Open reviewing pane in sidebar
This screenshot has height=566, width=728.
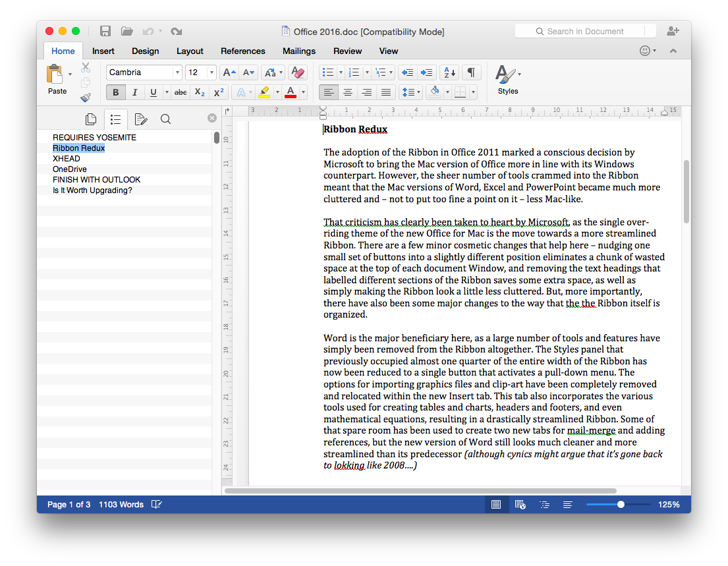141,119
